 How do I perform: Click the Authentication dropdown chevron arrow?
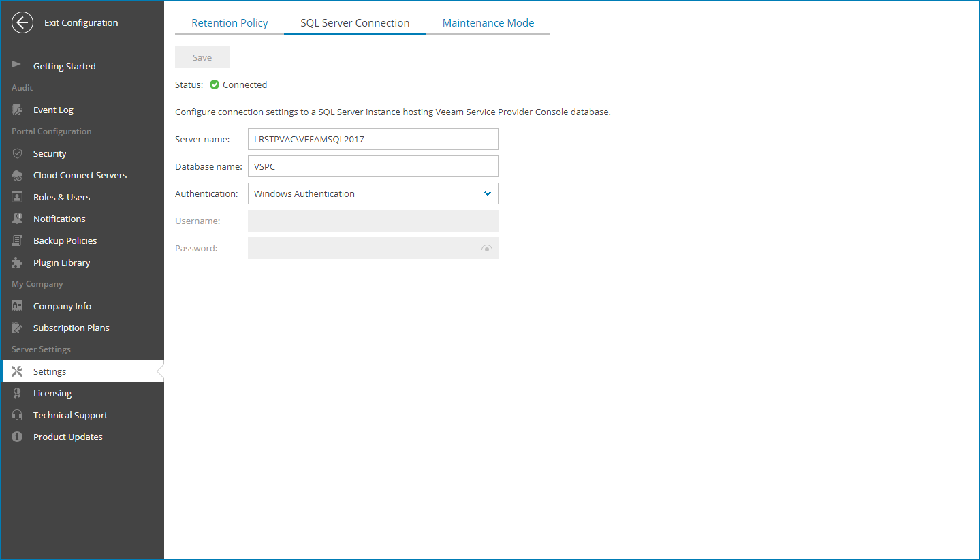488,193
